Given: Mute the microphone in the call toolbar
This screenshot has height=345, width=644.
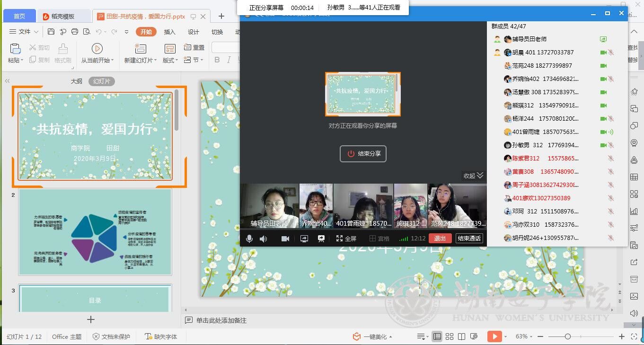Looking at the screenshot, I should pos(249,239).
